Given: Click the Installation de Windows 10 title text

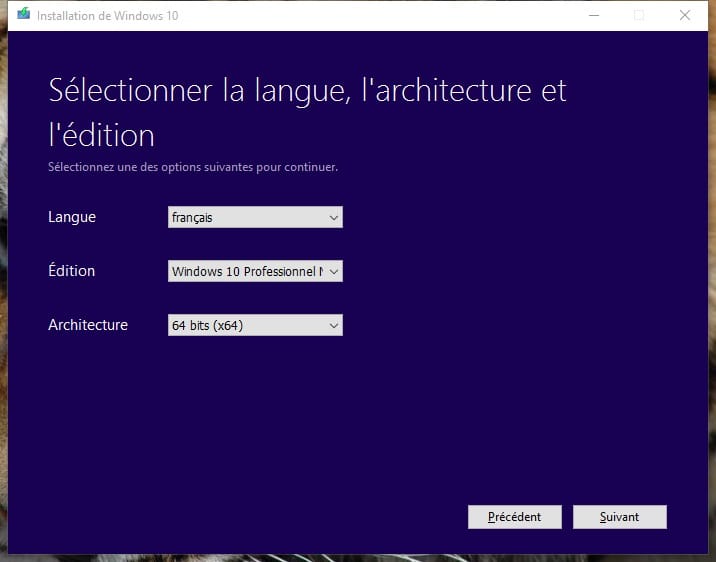Looking at the screenshot, I should click(x=108, y=16).
